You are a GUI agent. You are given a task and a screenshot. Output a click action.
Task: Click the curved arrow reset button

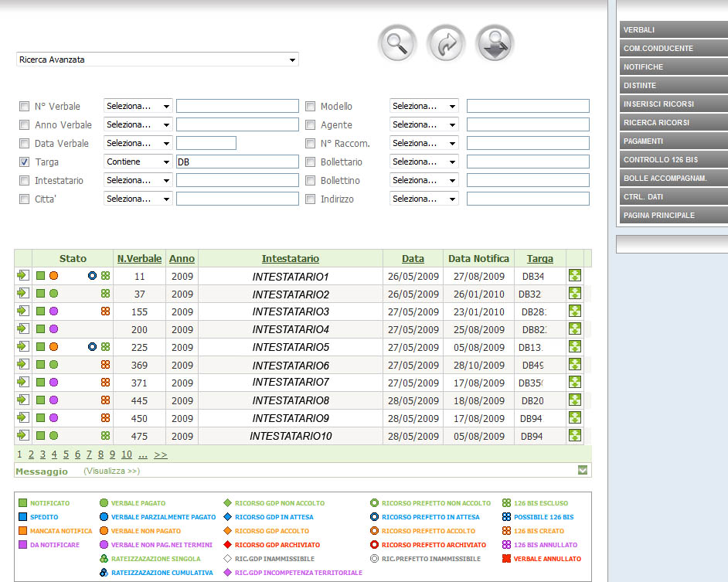click(446, 43)
